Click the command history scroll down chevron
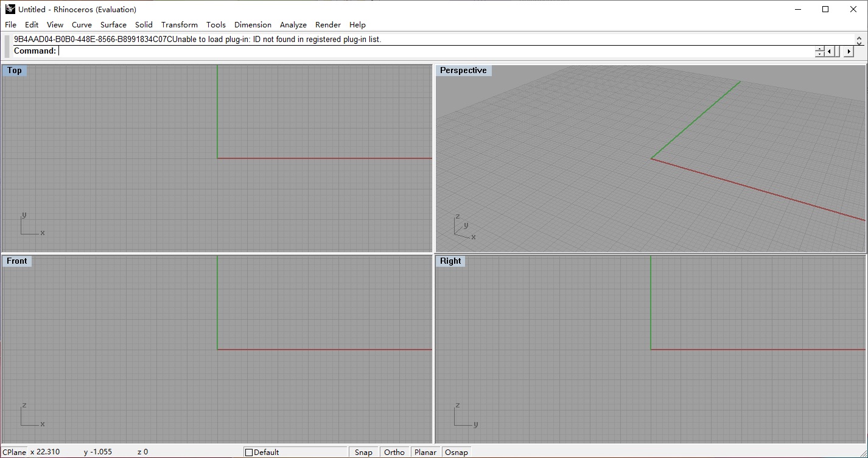This screenshot has width=868, height=458. click(x=859, y=44)
